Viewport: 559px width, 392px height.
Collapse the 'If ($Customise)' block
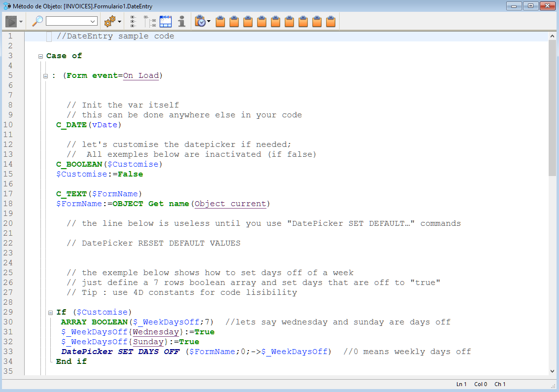coord(50,313)
